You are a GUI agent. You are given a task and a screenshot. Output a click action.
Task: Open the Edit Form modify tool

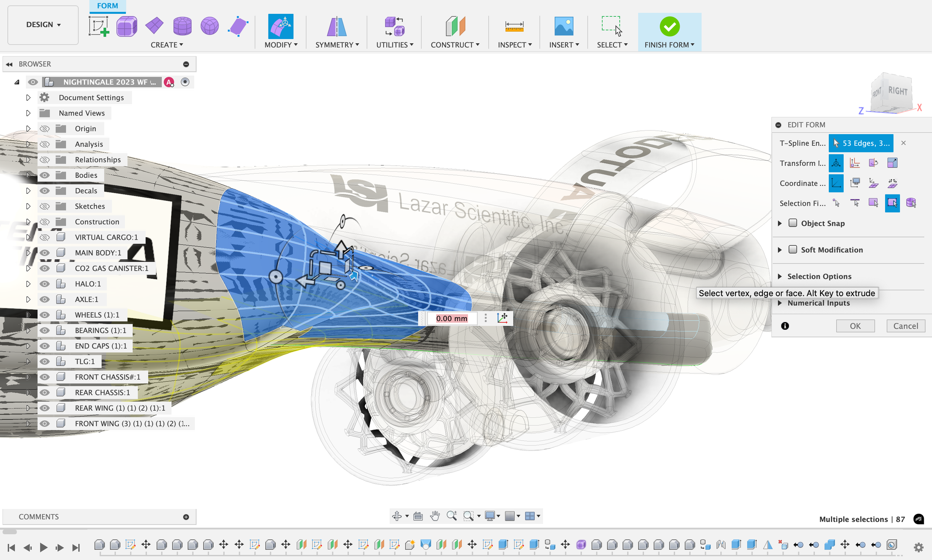click(280, 26)
